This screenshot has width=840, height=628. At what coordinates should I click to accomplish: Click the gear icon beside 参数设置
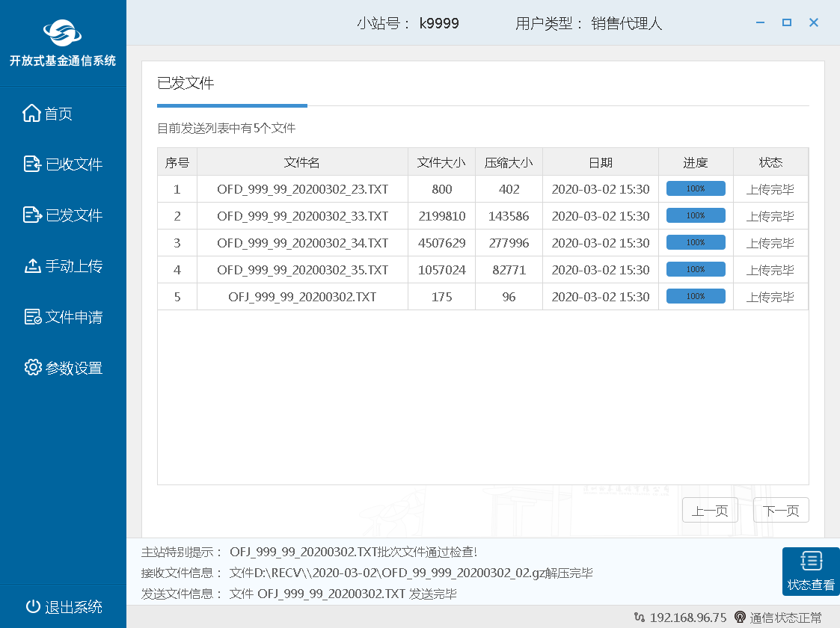click(x=33, y=367)
